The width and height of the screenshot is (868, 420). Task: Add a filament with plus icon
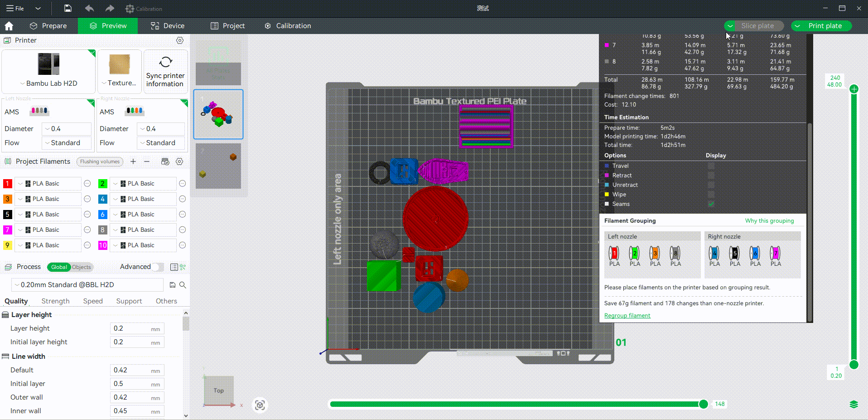pos(133,161)
